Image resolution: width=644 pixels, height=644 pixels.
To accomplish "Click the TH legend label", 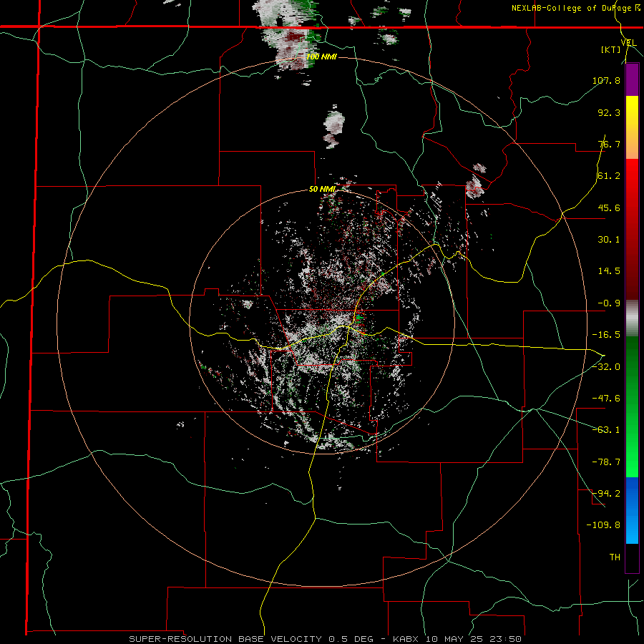I will (x=615, y=557).
